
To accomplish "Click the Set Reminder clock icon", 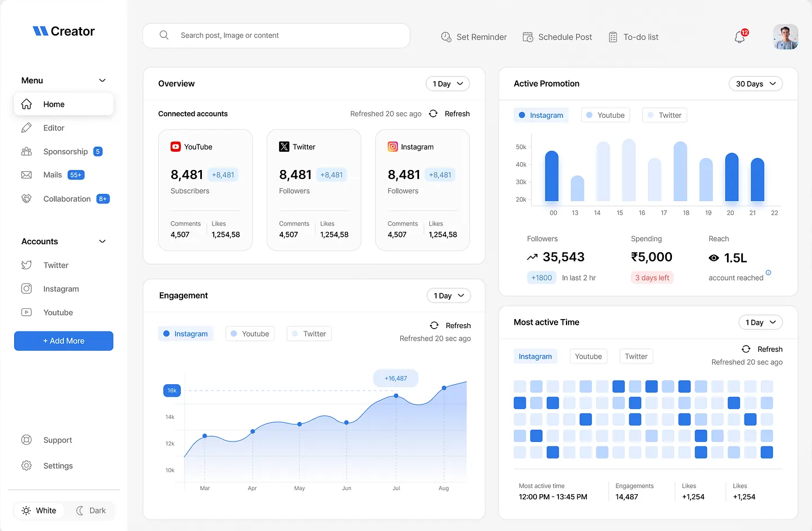I will click(x=446, y=37).
